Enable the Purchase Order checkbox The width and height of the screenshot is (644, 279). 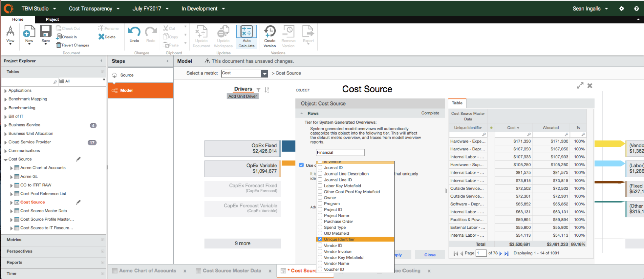[x=320, y=221]
